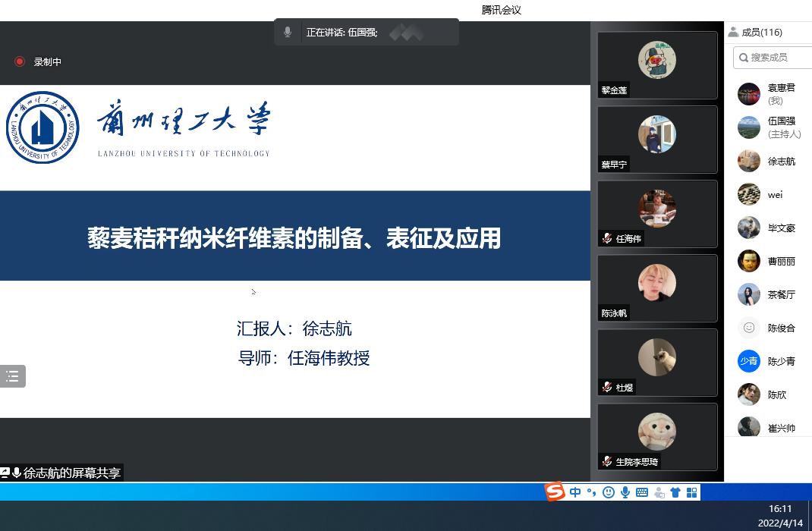Viewport: 812px width, 531px height.
Task: Open Sogou skin (shirt) icon
Action: [x=675, y=492]
